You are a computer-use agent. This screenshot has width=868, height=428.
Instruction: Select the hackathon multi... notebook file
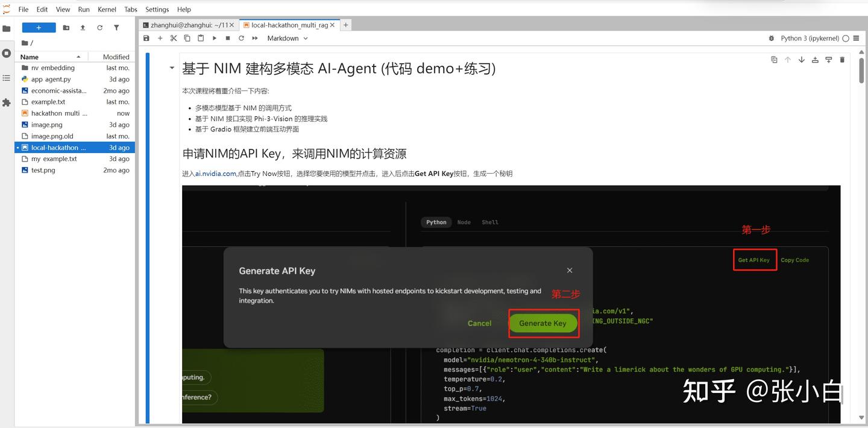coord(75,113)
